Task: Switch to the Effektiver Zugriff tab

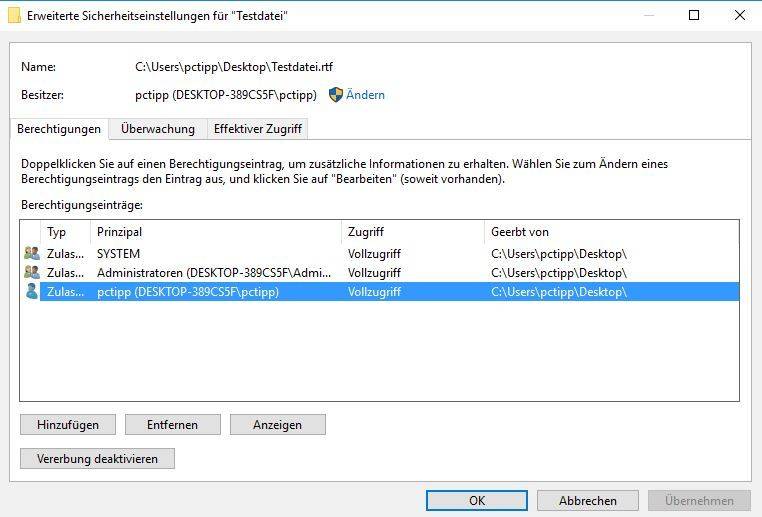Action: pyautogui.click(x=258, y=129)
